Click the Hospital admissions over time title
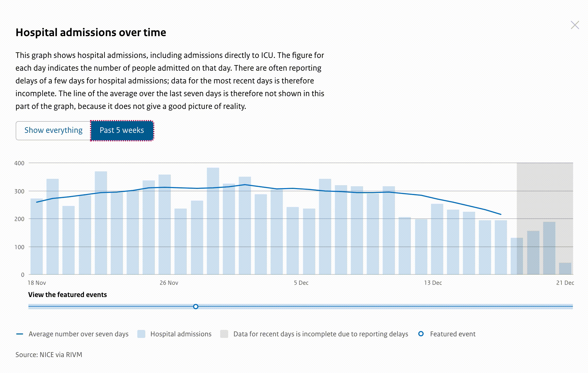This screenshot has height=373, width=588. [91, 32]
